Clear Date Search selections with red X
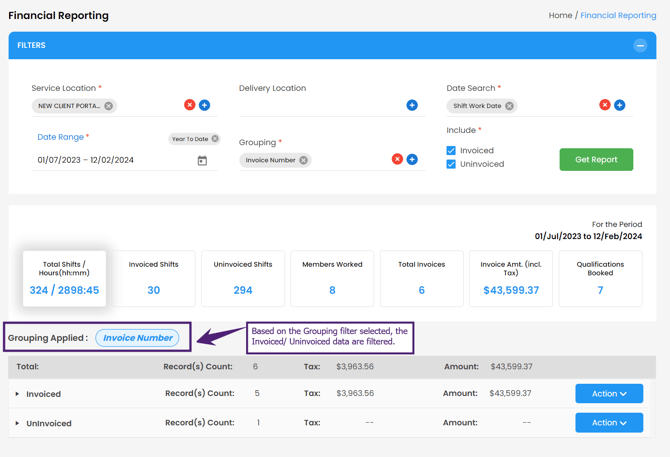 coord(605,105)
